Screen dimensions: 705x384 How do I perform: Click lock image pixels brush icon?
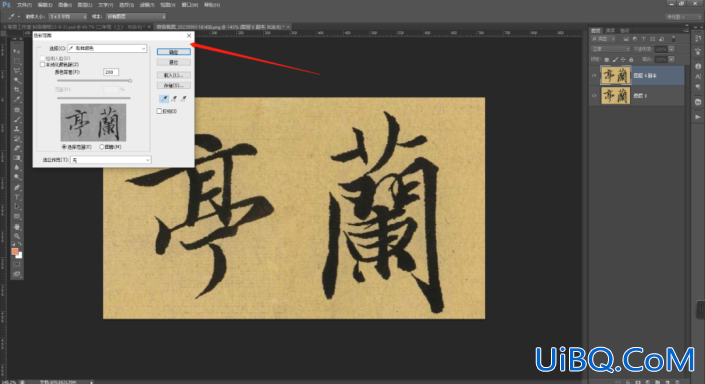[615, 59]
